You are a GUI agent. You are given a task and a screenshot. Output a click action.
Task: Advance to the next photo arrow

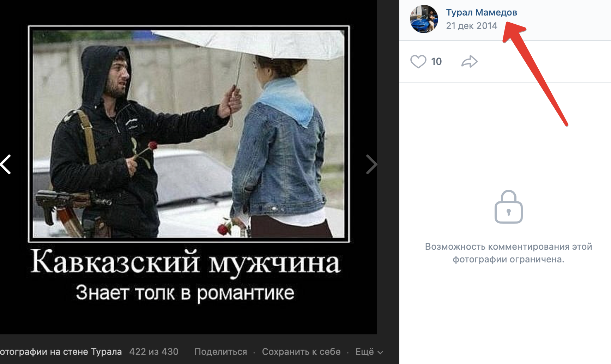click(x=371, y=164)
